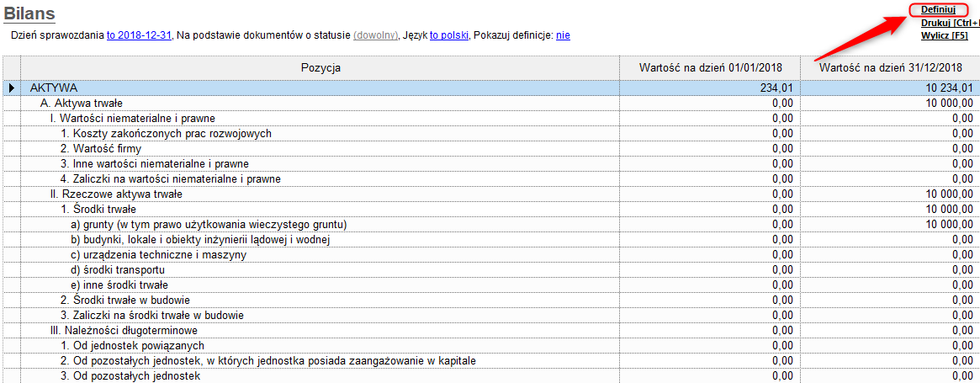
Task: Toggle 'Pokazuj definicje' value nie
Action: click(x=563, y=36)
